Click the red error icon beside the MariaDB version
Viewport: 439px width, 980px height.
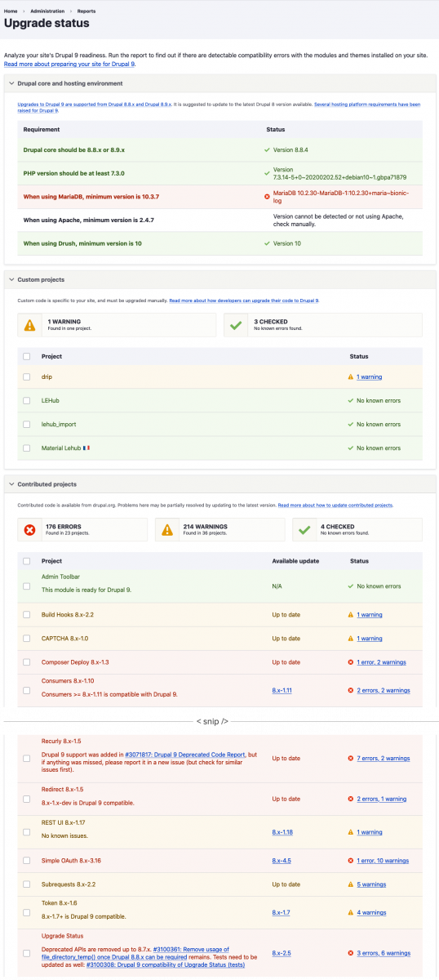[x=267, y=196]
